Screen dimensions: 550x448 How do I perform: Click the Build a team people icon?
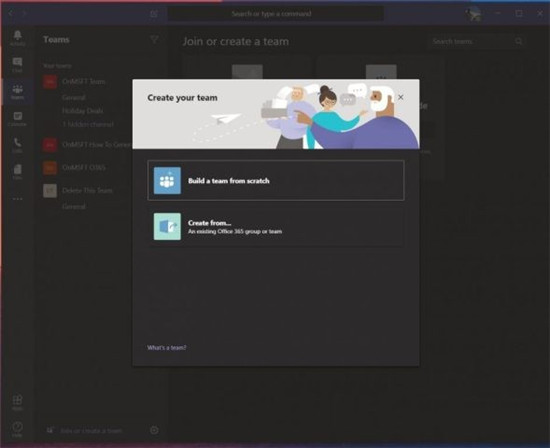pyautogui.click(x=167, y=180)
